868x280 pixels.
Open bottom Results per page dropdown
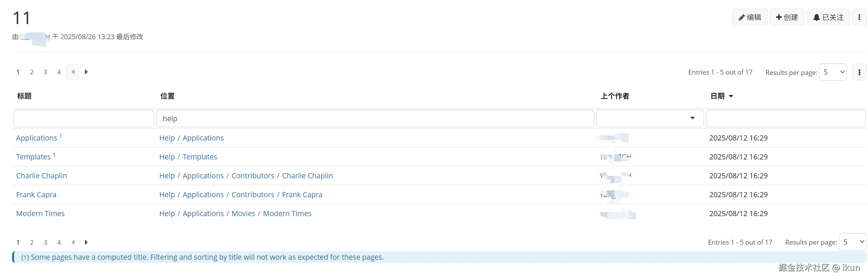tap(852, 242)
